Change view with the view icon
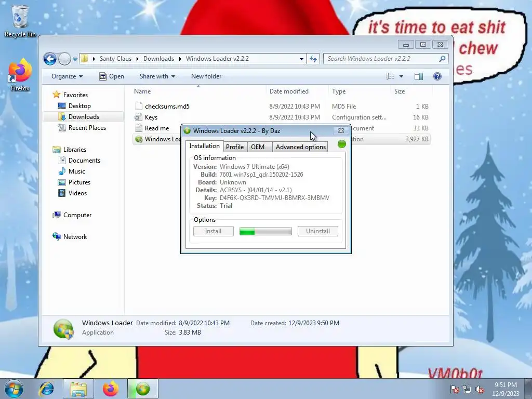This screenshot has height=399, width=532. pyautogui.click(x=390, y=76)
